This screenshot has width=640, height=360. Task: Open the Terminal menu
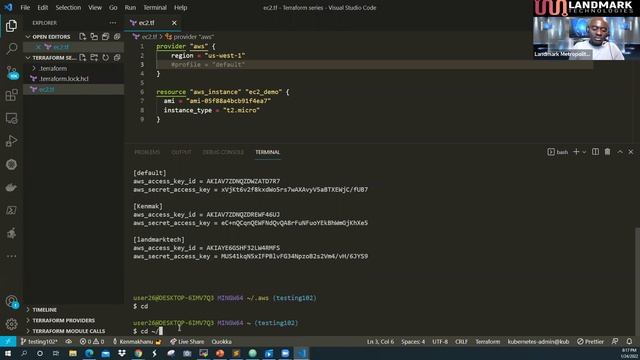click(x=155, y=7)
